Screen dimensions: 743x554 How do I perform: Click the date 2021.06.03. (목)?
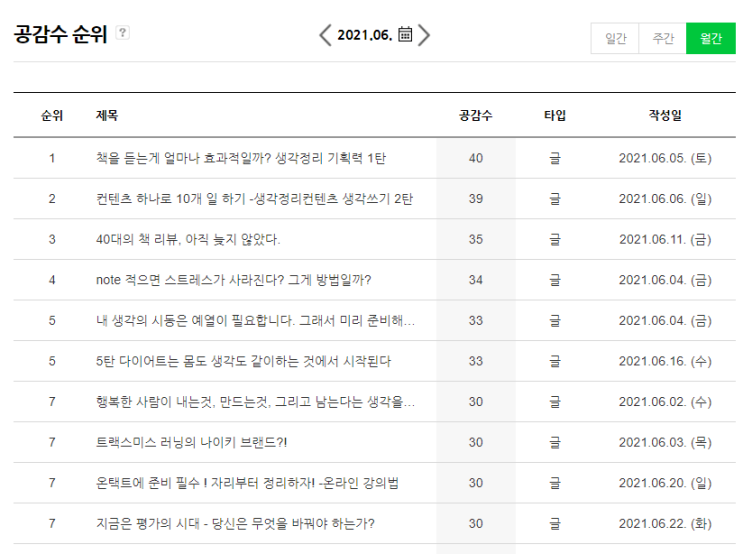pos(665,443)
